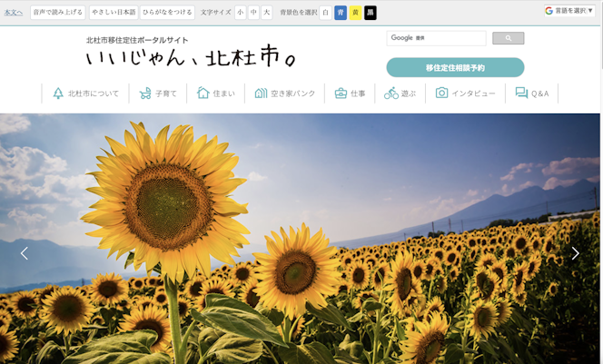Viewport: 603px width, 364px height.
Task: Open the 子育て menu item
Action: (x=158, y=93)
